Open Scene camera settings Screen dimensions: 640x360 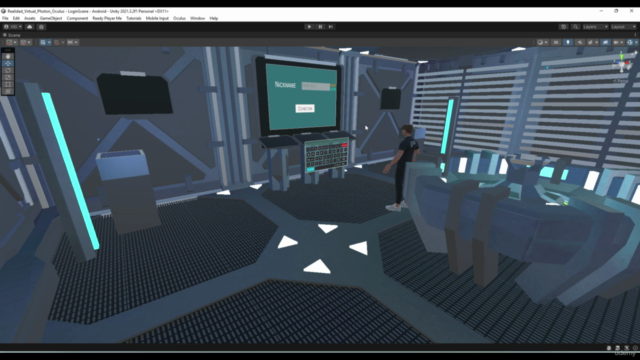[618, 42]
